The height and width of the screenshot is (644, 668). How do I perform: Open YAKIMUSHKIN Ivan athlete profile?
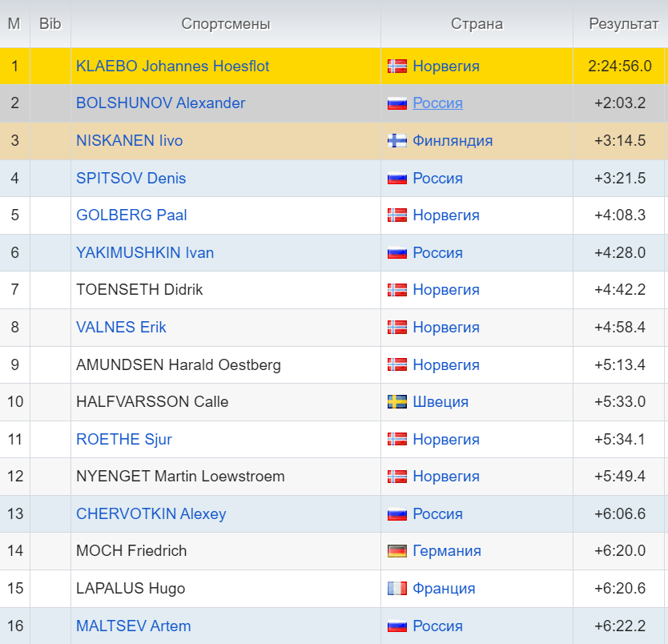tap(145, 252)
